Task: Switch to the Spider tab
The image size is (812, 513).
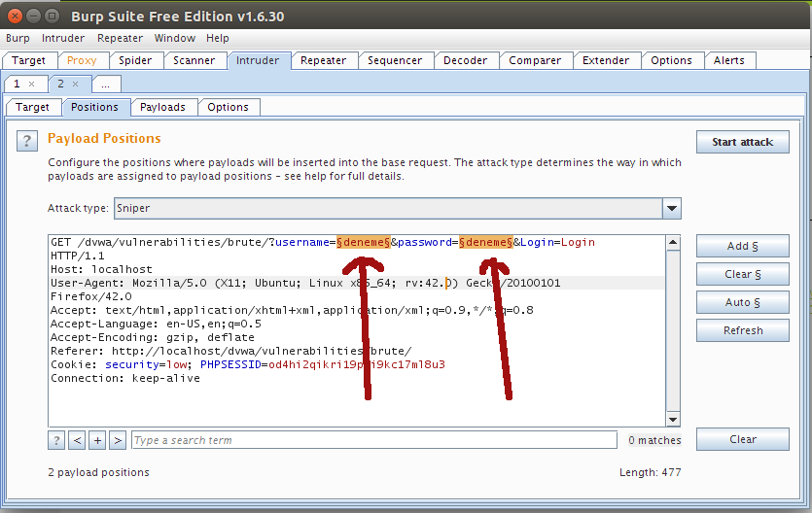Action: [135, 60]
